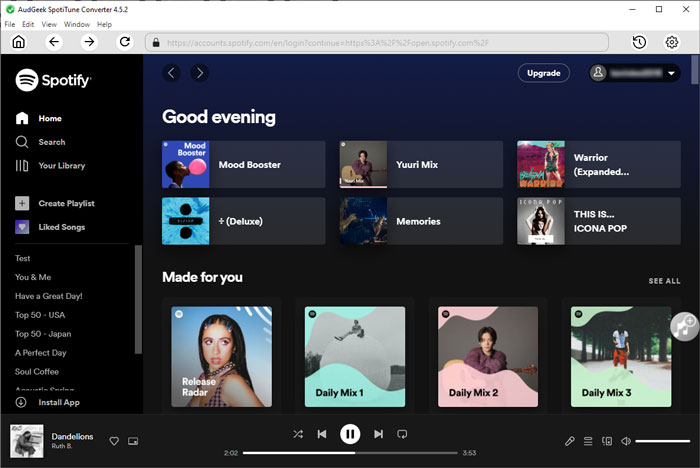Click the user profile avatar icon
Image resolution: width=700 pixels, height=468 pixels.
598,73
